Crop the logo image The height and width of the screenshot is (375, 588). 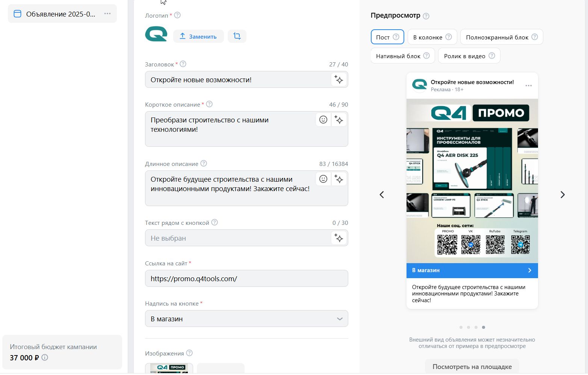tap(237, 36)
